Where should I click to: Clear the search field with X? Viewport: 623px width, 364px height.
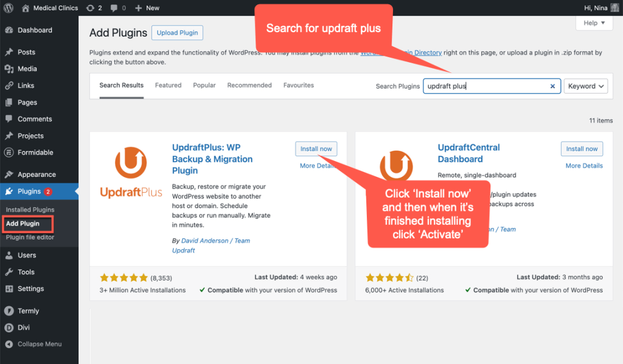click(x=552, y=86)
